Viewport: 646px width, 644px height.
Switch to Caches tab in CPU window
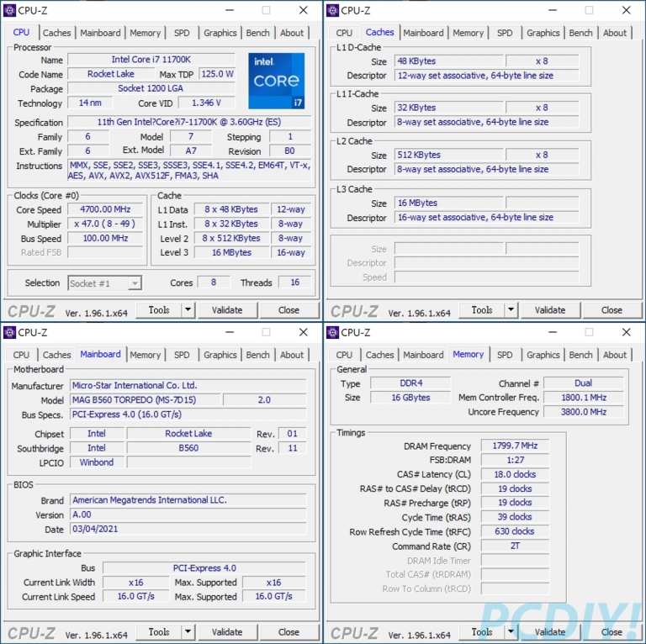click(x=57, y=33)
